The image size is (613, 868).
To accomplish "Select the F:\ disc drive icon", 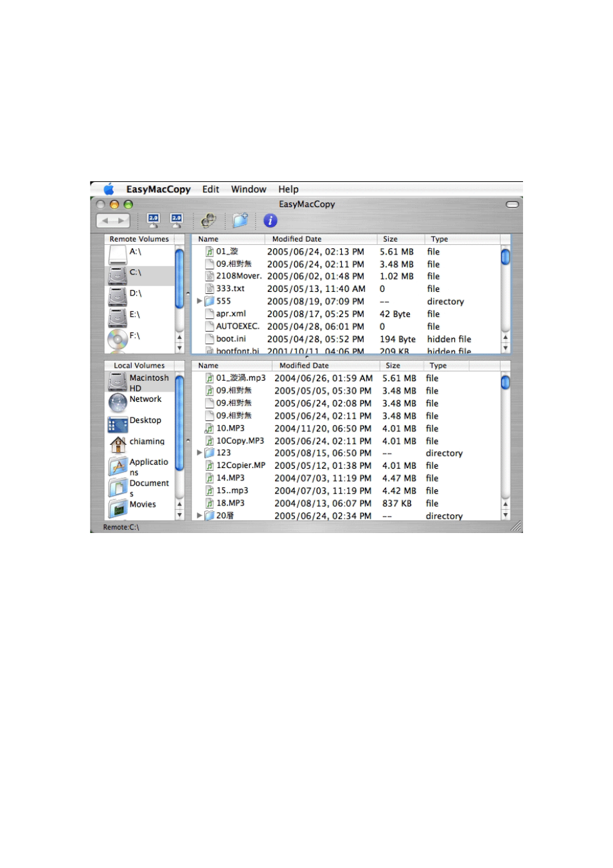I will (x=118, y=338).
